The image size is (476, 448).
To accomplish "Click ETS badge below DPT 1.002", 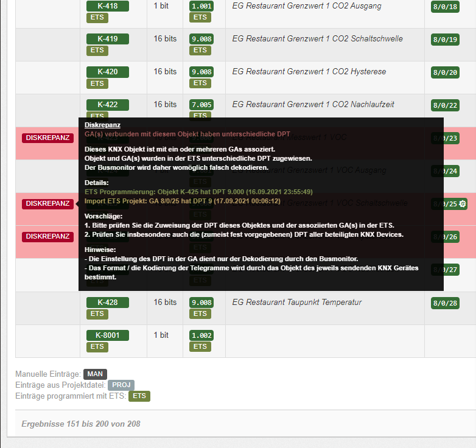I will click(x=200, y=347).
